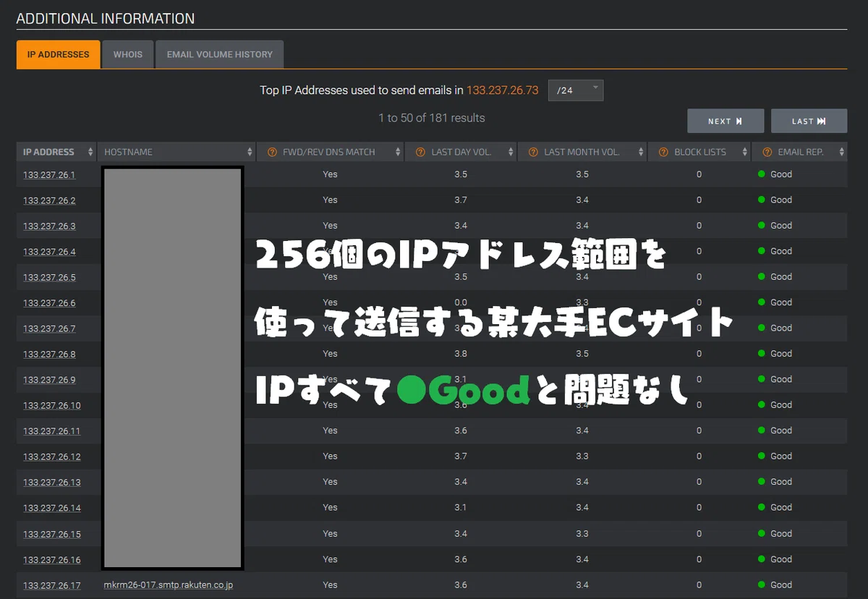The width and height of the screenshot is (868, 599).
Task: Select hostname mkrm26-017.smtp.rakuten.co.jp
Action: [x=169, y=585]
